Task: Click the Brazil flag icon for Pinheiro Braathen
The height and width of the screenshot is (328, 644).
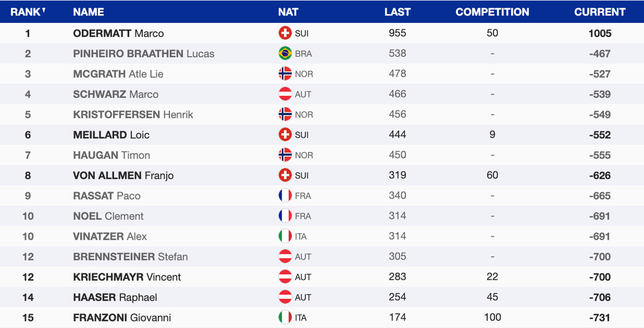Action: tap(285, 54)
